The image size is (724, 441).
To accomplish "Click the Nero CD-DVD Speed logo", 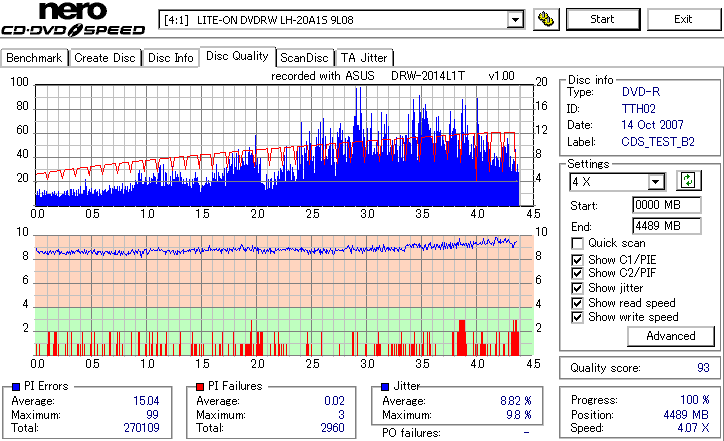I will tap(73, 19).
